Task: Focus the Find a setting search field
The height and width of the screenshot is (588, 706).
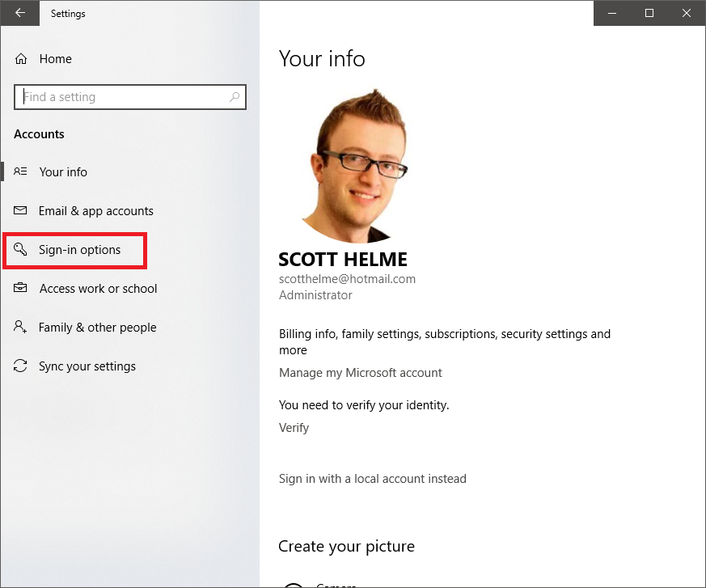Action: [121, 97]
